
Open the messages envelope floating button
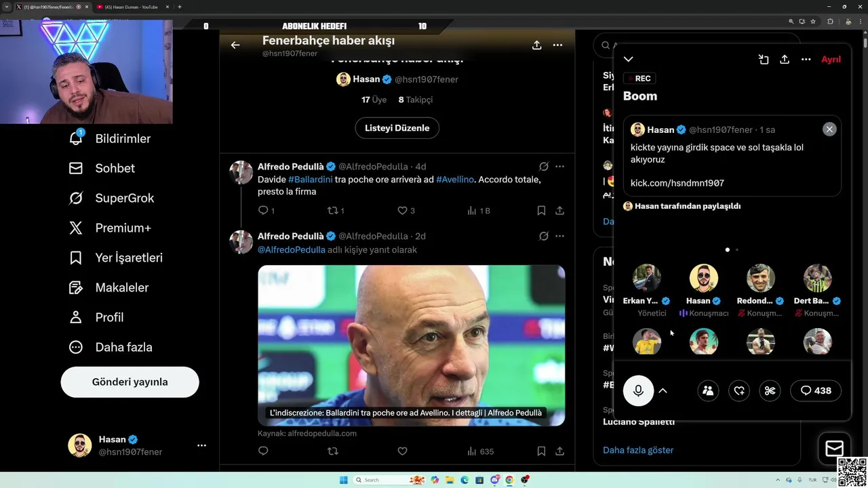[x=834, y=448]
